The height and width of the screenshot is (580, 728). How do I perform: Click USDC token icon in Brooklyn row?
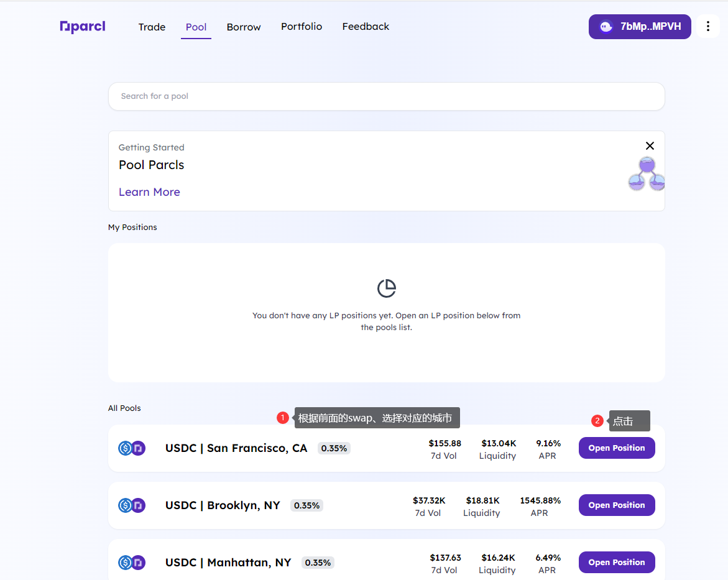point(126,505)
